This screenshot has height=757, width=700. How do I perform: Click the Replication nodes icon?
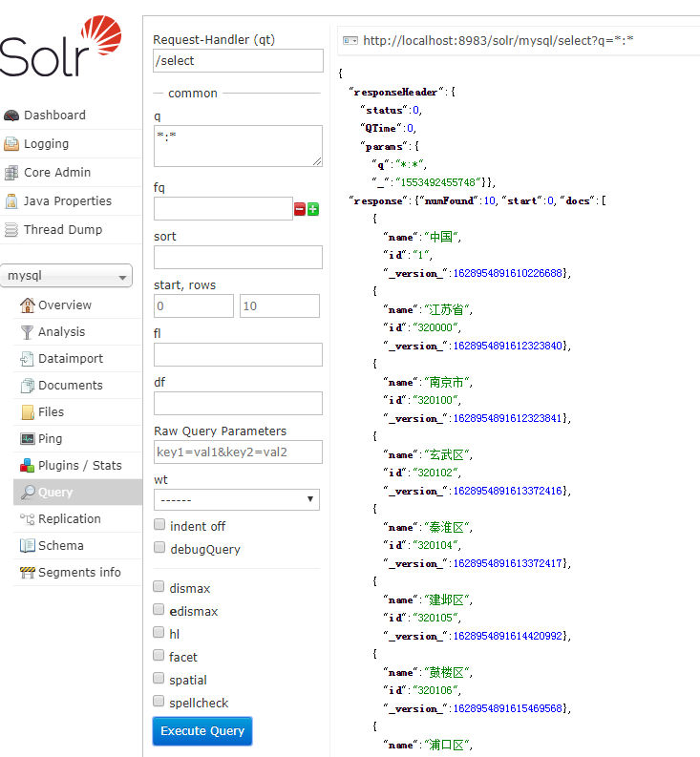click(x=27, y=519)
